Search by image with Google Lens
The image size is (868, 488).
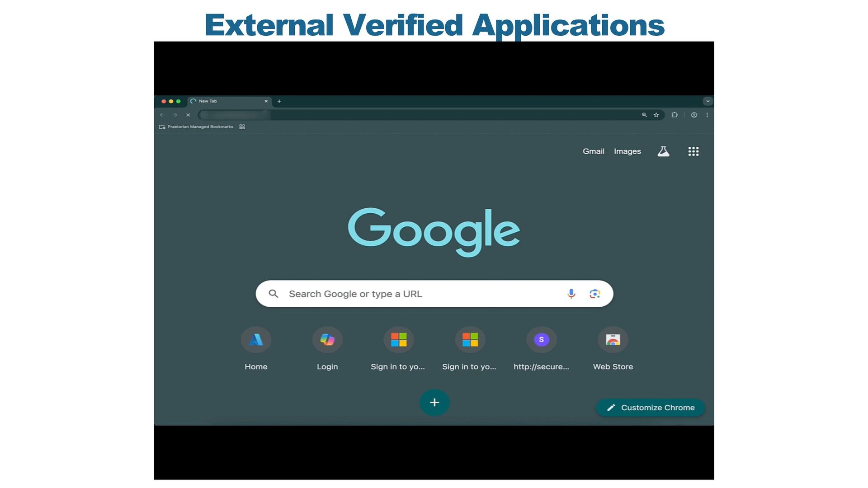pos(595,294)
